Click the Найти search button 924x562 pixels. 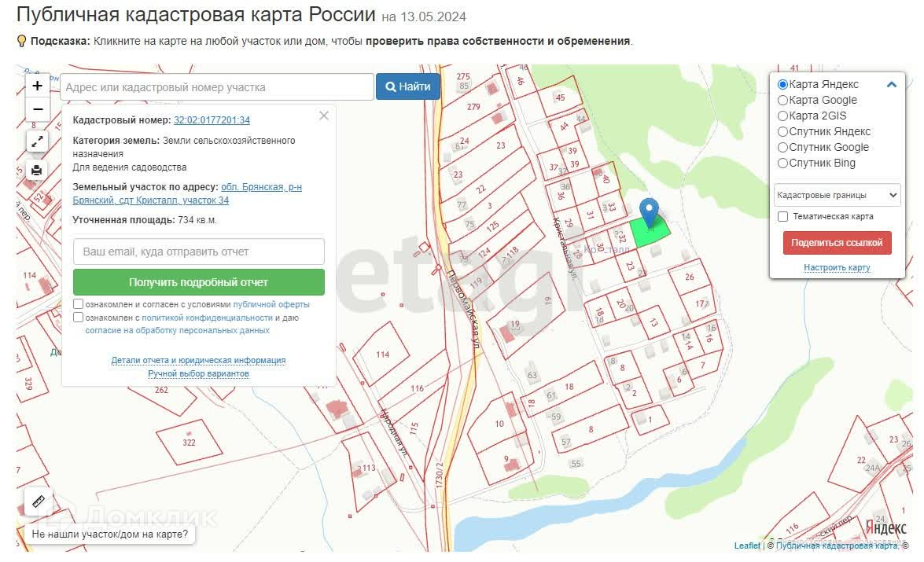(408, 86)
